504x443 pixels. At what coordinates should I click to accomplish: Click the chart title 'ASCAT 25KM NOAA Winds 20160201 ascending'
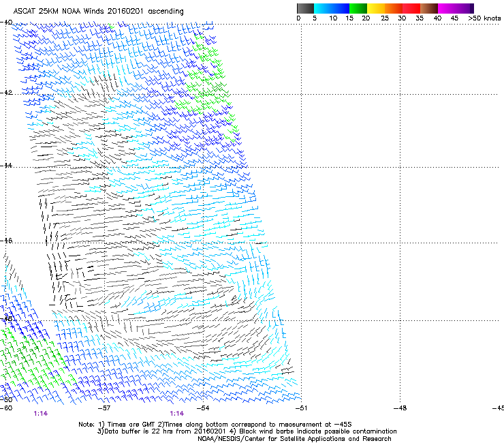[x=98, y=12]
